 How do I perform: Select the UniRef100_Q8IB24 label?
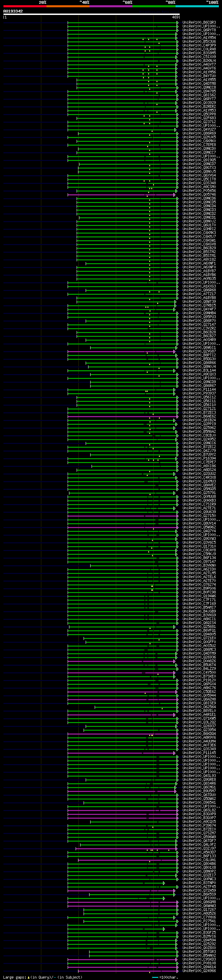tap(199, 420)
